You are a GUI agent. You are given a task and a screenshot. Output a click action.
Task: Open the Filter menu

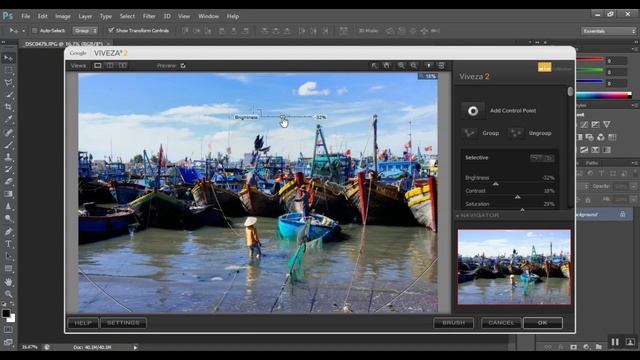click(149, 16)
